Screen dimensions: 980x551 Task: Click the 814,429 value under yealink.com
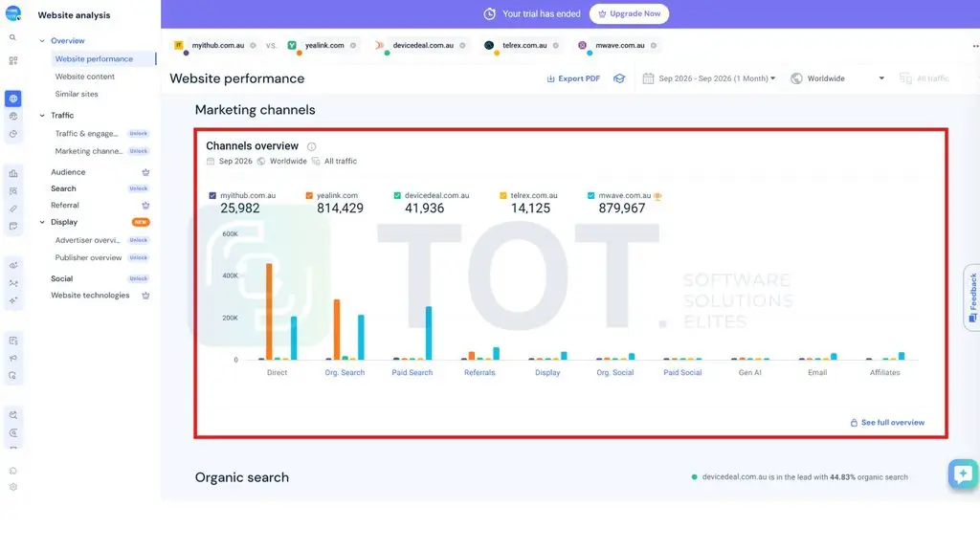click(340, 209)
